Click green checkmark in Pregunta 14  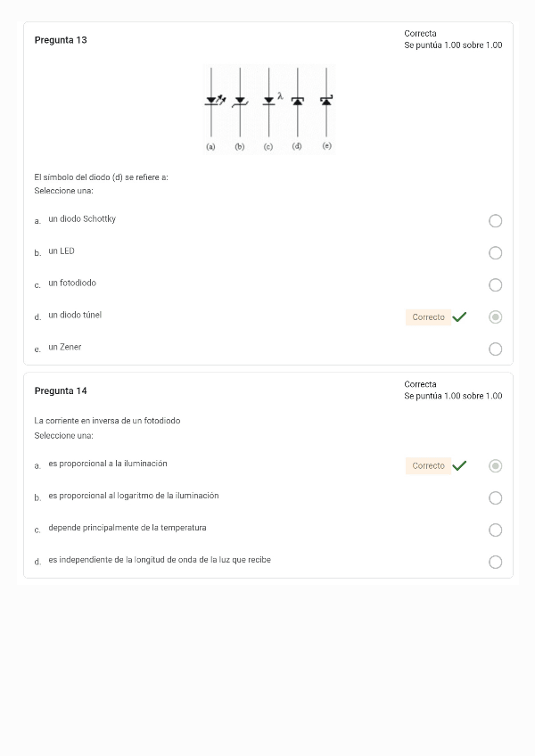459,465
